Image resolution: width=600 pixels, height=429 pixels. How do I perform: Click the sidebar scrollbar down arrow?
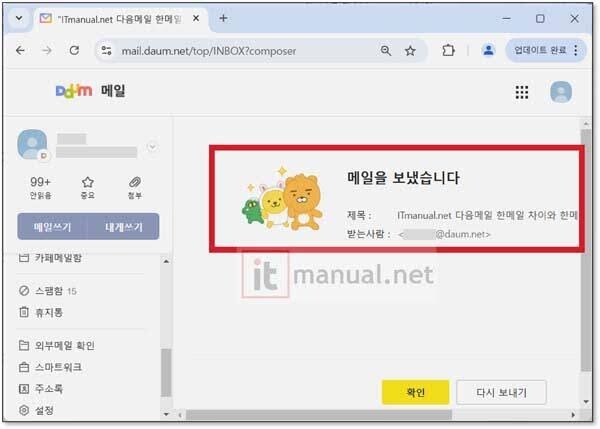coord(166,414)
